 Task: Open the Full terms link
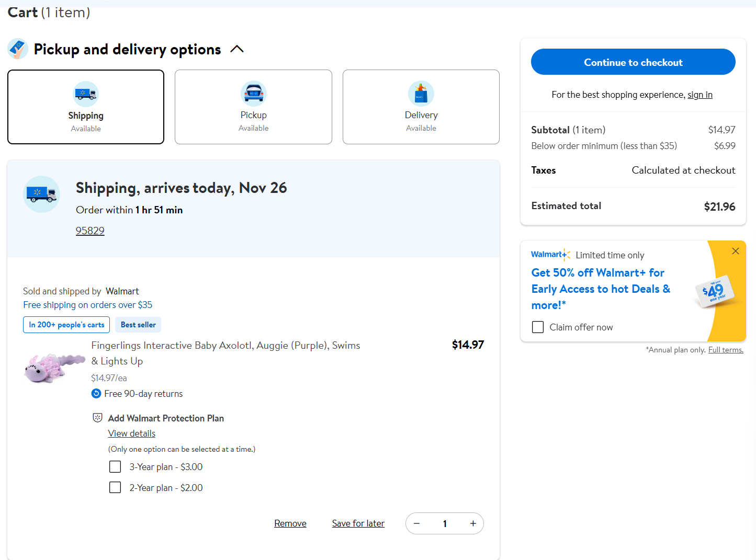(726, 350)
